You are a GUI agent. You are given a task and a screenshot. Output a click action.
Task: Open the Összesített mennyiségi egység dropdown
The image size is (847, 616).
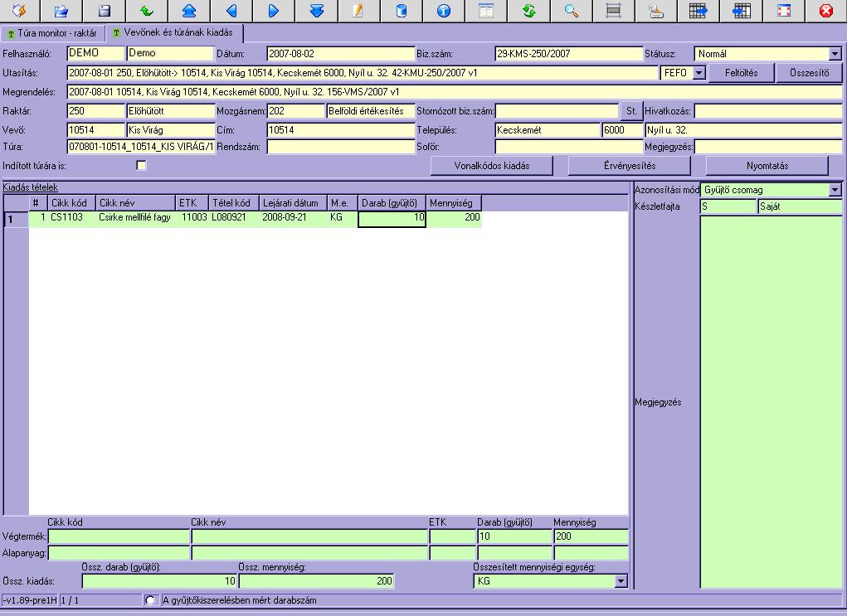click(620, 581)
